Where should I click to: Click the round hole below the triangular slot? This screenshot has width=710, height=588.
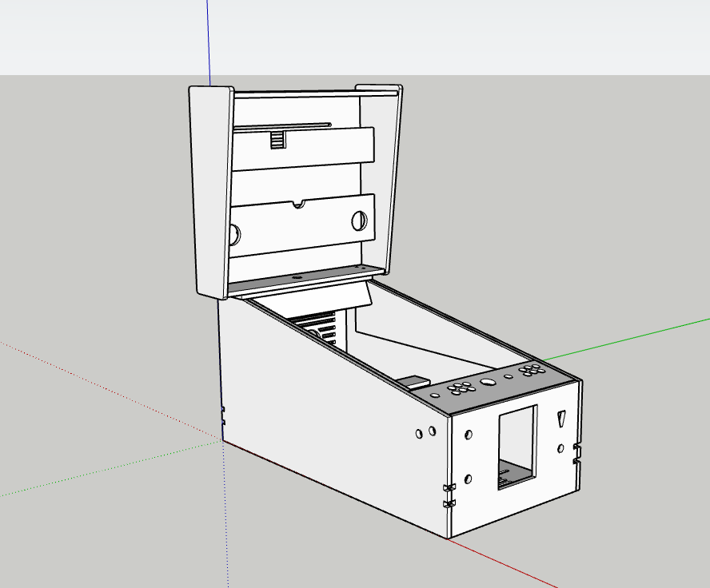click(x=561, y=448)
